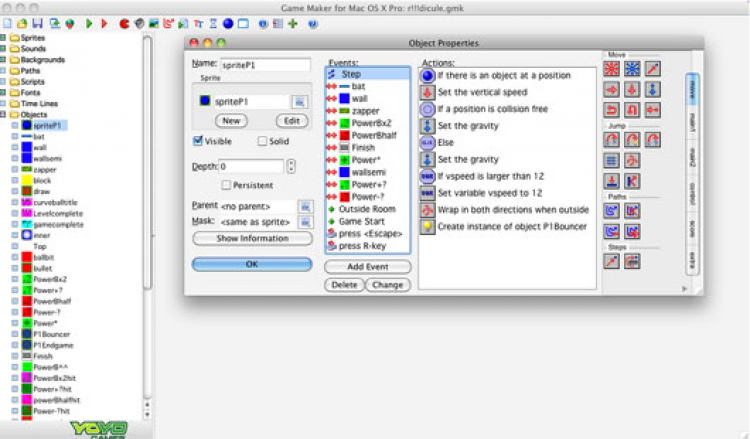Expand the Sounds folder in resource tree
This screenshot has width=750, height=439.
[3, 48]
